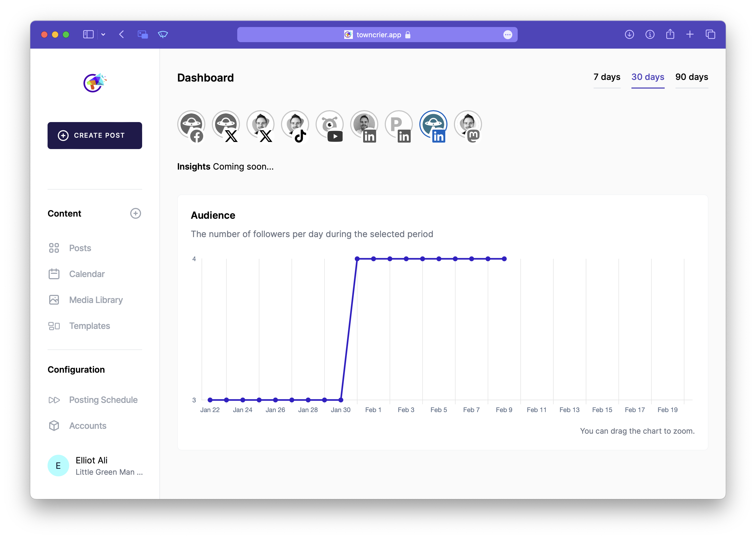Open Elliot Ali user profile menu
Viewport: 756px width, 539px height.
click(95, 466)
